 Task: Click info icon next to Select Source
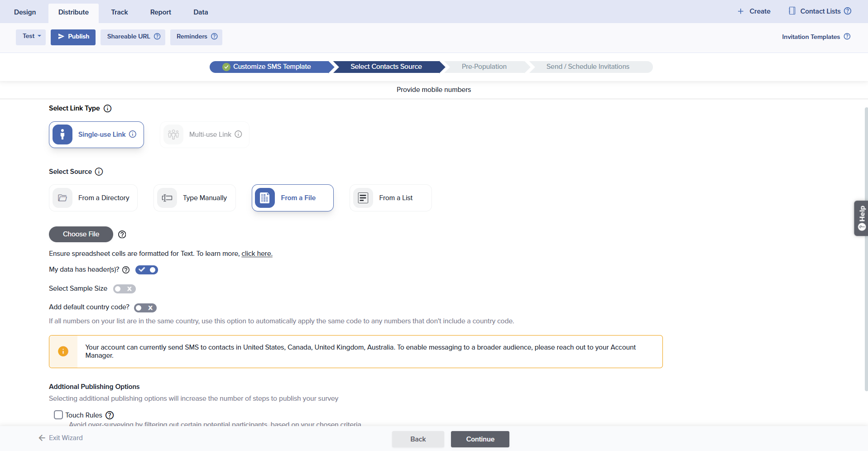point(99,172)
